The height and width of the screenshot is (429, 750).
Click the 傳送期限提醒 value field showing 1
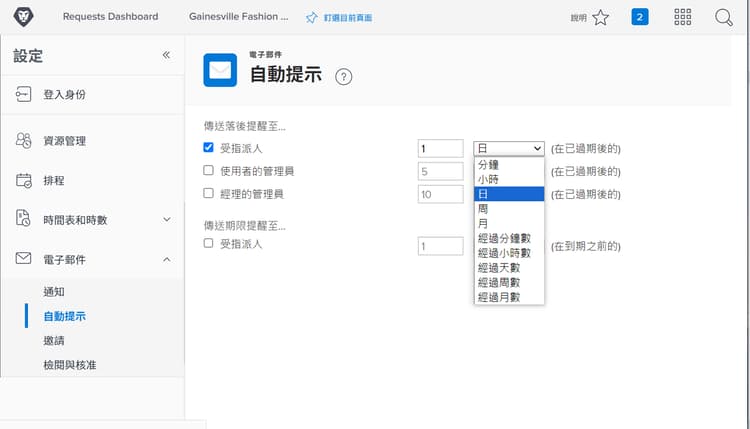pos(441,246)
